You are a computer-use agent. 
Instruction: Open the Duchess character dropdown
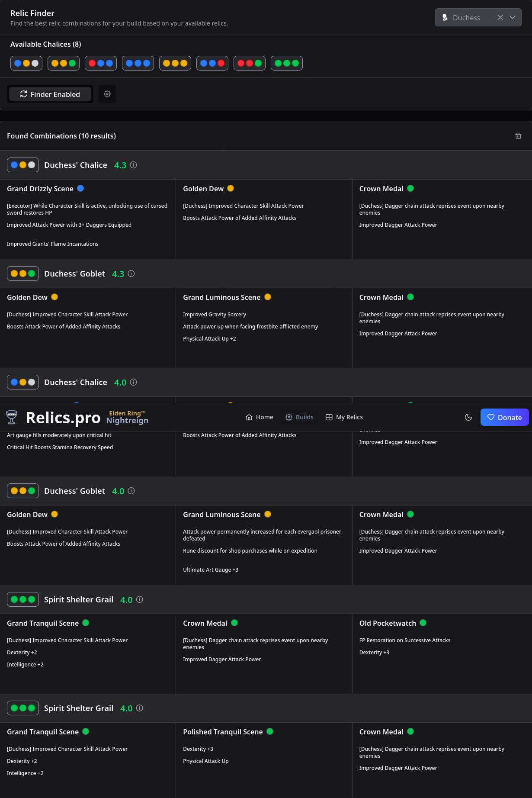tap(478, 17)
